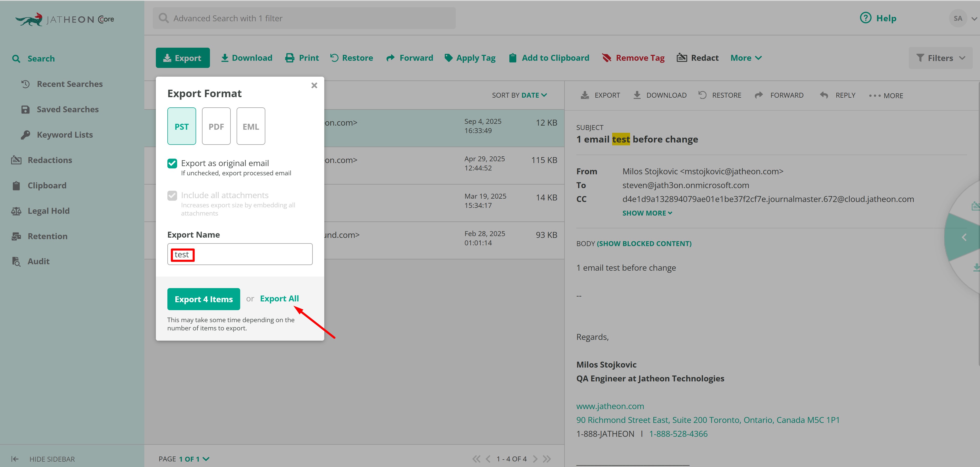This screenshot has height=467, width=980.
Task: Open Redactions section
Action: pyautogui.click(x=42, y=160)
